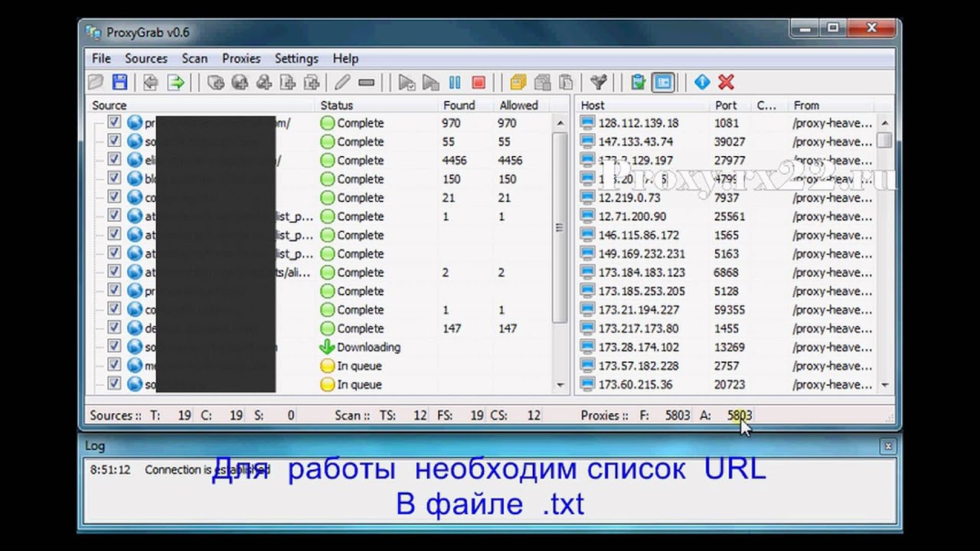The image size is (980, 551).
Task: Click the Open file toolbar icon
Action: (96, 82)
